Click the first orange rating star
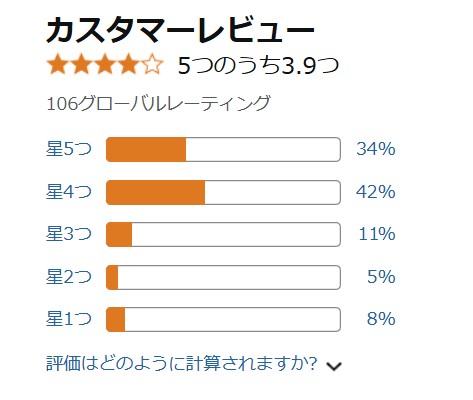Viewport: 473px width, 400px height. [x=58, y=65]
